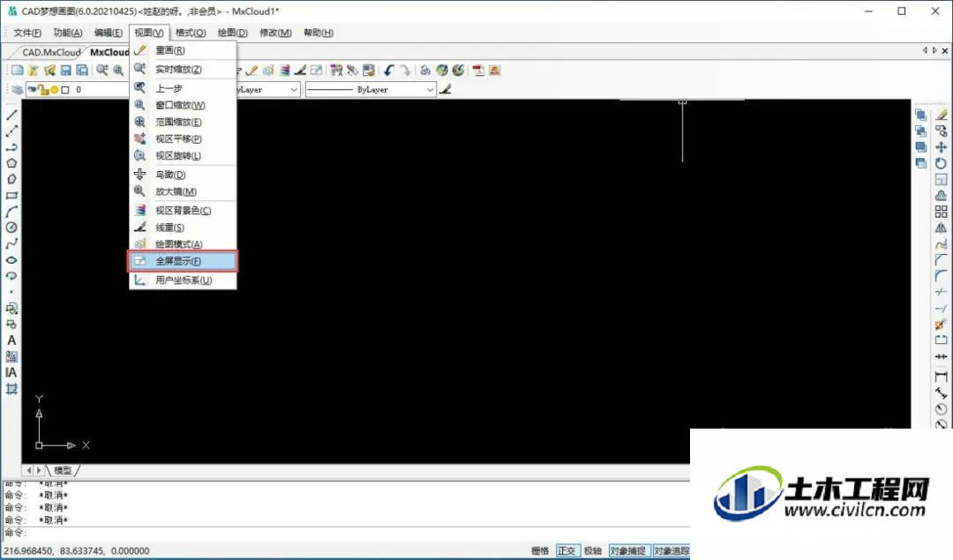Choose 重画(R) from the View menu
This screenshot has height=560, width=953.
(183, 50)
